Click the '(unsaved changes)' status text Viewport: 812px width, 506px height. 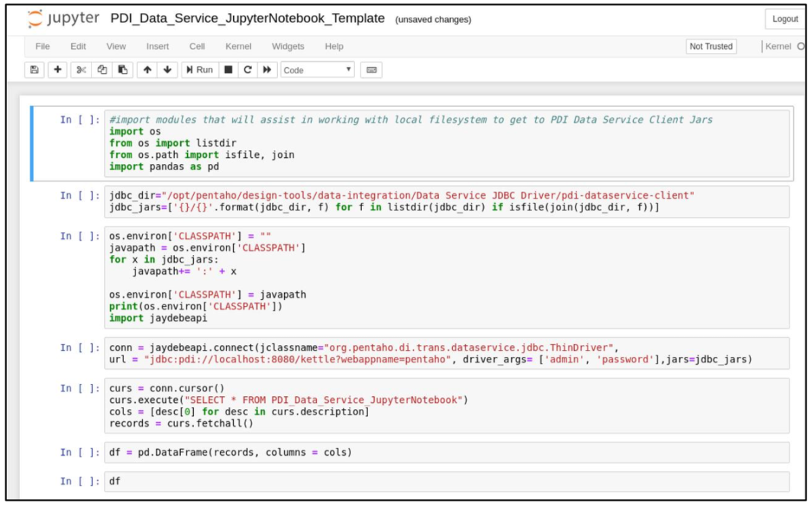(x=433, y=20)
